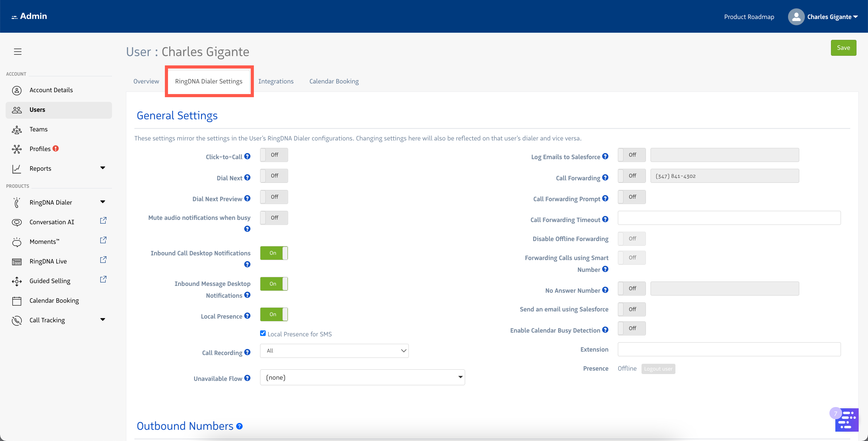Click the Call Forwarding phone number field
Viewport: 868px width, 441px height.
pos(725,176)
